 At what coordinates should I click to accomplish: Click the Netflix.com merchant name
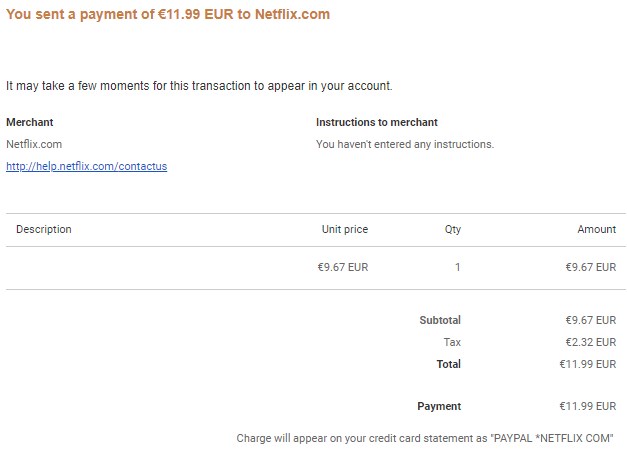pyautogui.click(x=34, y=144)
